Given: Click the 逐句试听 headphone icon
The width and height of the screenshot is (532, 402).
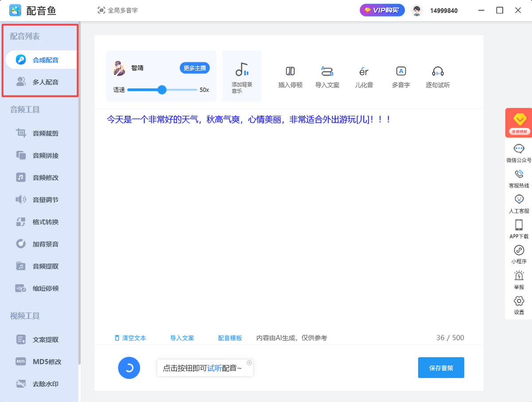Looking at the screenshot, I should coord(438,71).
